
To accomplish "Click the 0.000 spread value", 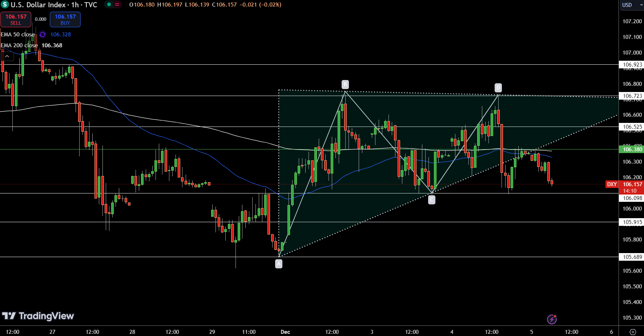I will 41,19.
